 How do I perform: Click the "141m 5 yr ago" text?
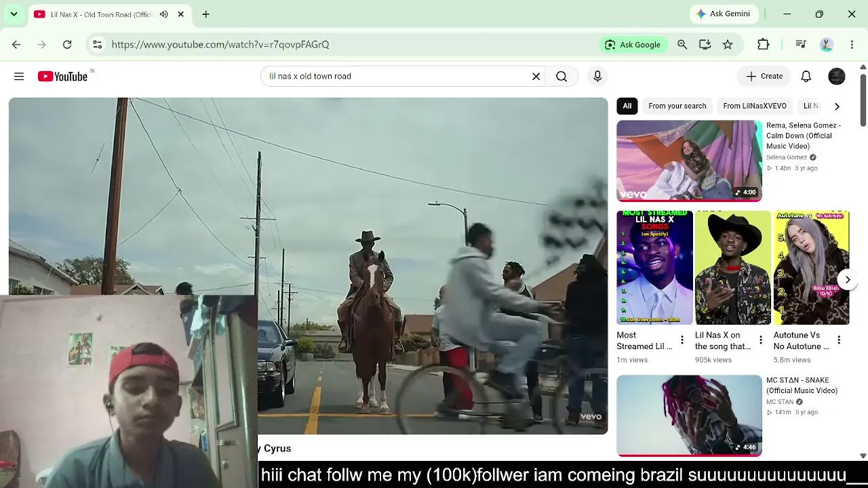[792, 412]
